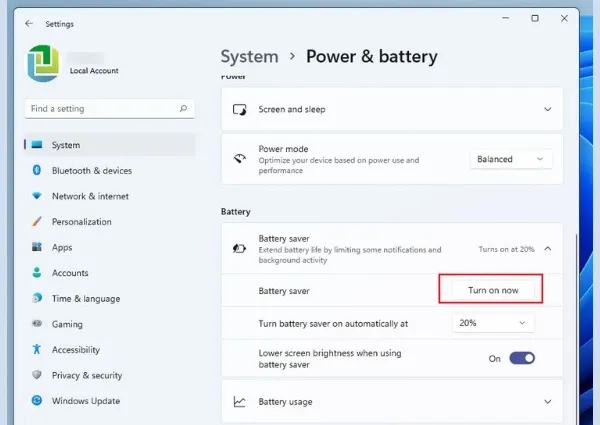
Task: Open Windows Update settings
Action: coord(110,401)
